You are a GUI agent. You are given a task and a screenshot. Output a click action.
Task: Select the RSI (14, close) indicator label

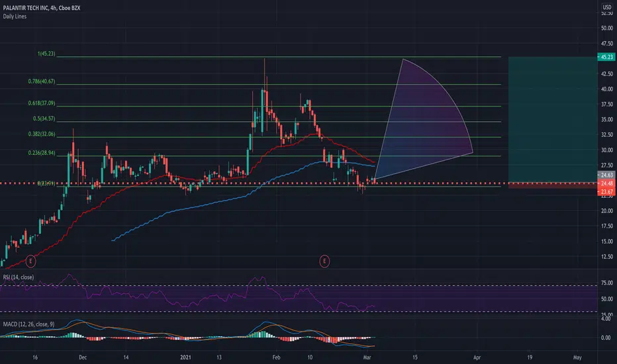pyautogui.click(x=18, y=277)
